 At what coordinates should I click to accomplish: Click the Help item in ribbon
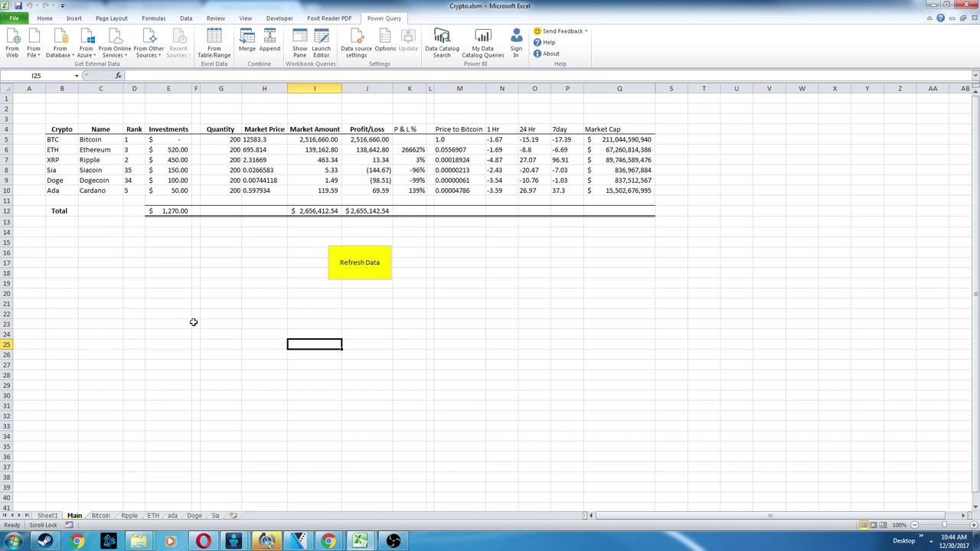544,43
